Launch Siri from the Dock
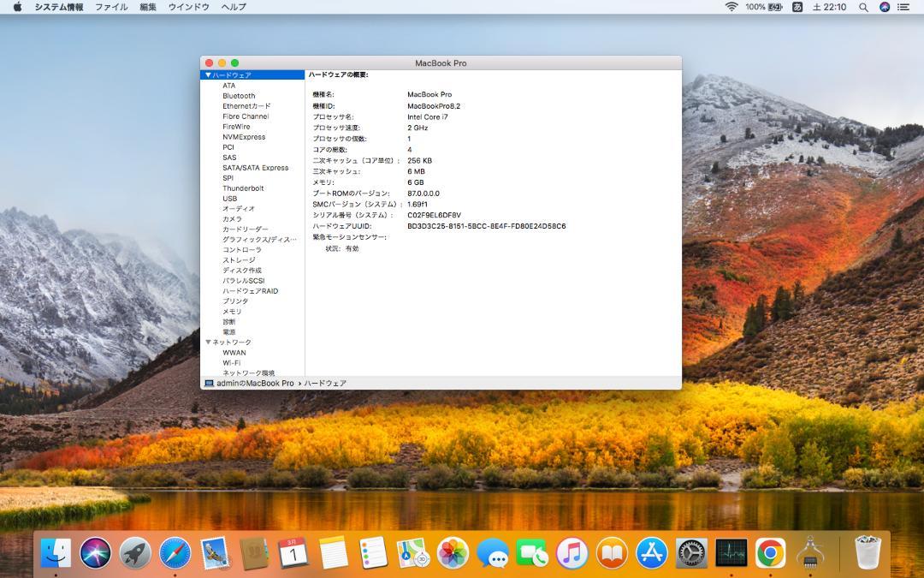924x578 pixels. tap(96, 554)
